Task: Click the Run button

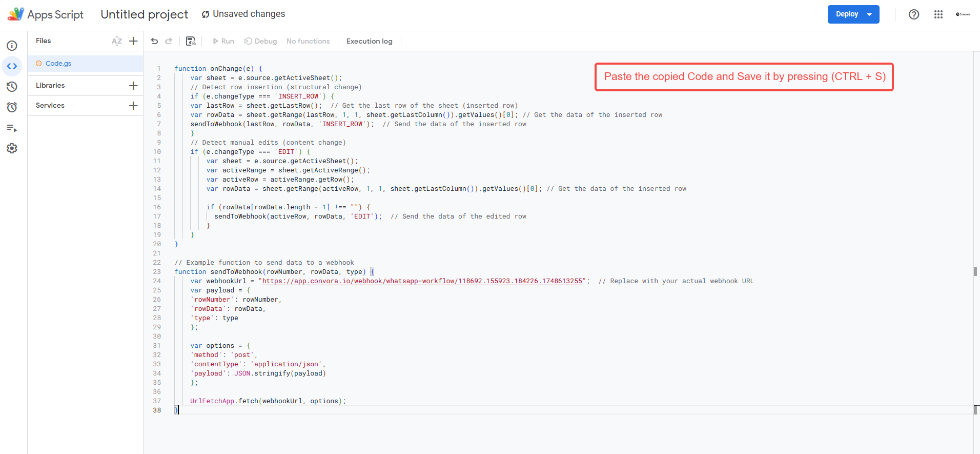Action: (x=223, y=41)
